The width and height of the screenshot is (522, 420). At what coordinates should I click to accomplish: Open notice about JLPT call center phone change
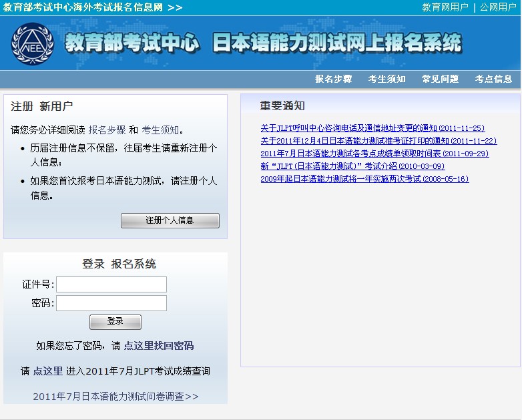click(372, 128)
